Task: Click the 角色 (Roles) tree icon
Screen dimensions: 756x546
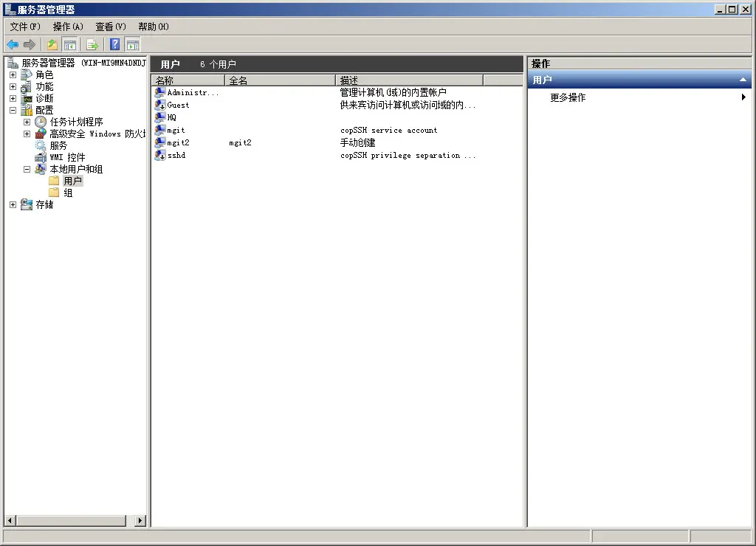Action: (x=27, y=75)
